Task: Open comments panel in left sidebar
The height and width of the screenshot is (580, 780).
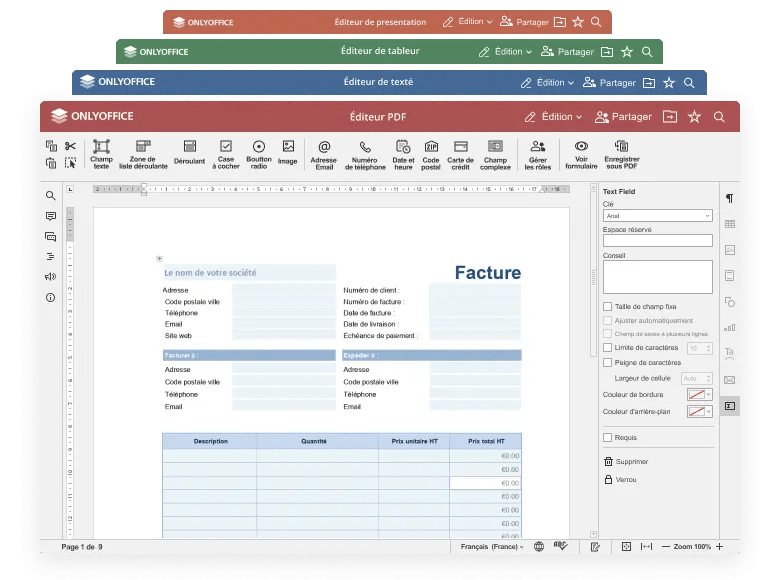Action: coord(50,216)
